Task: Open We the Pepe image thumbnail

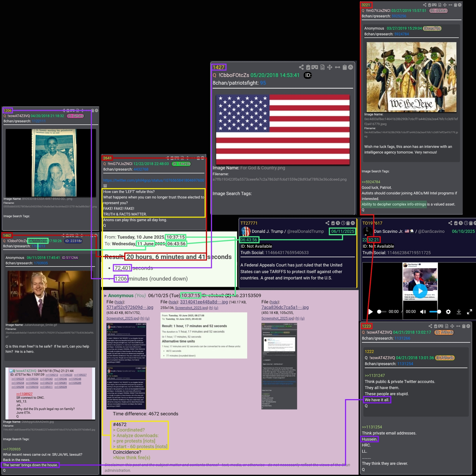Action: (411, 77)
